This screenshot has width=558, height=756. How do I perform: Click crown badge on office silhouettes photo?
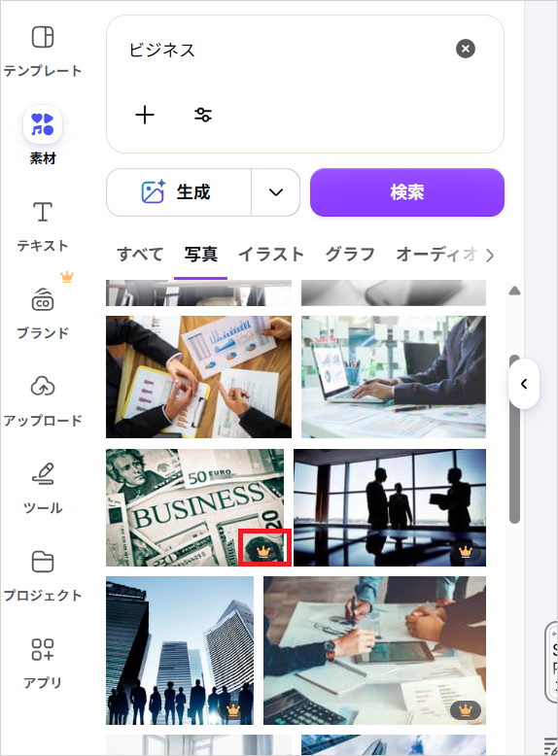coord(465,551)
